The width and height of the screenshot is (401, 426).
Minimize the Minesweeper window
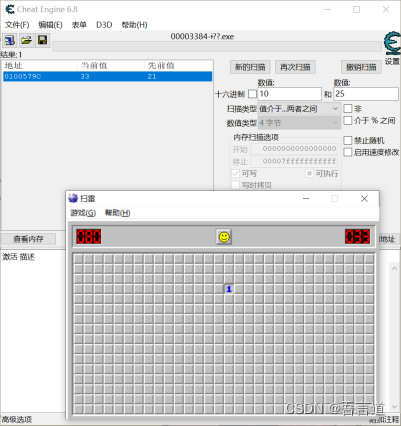tap(306, 199)
